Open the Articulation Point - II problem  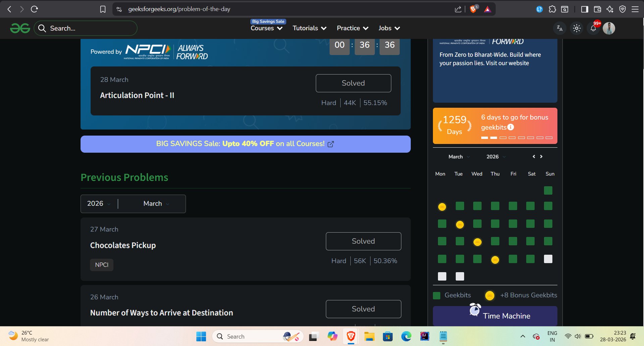(137, 95)
